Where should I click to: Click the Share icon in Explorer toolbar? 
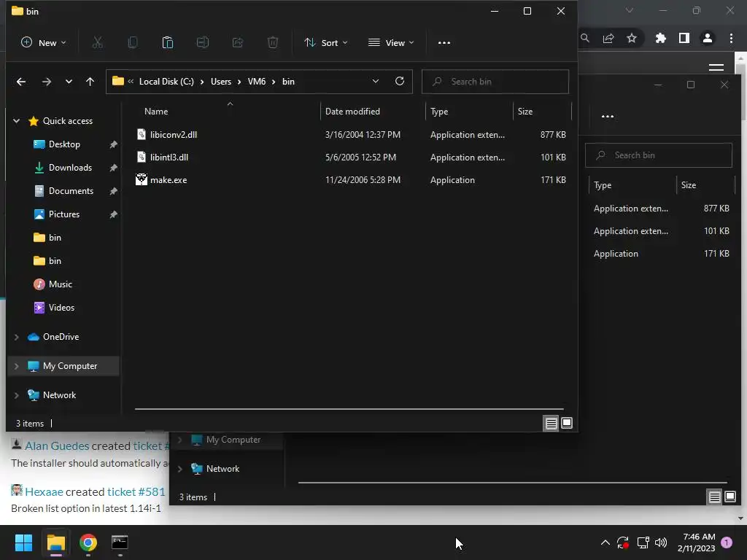pyautogui.click(x=238, y=43)
